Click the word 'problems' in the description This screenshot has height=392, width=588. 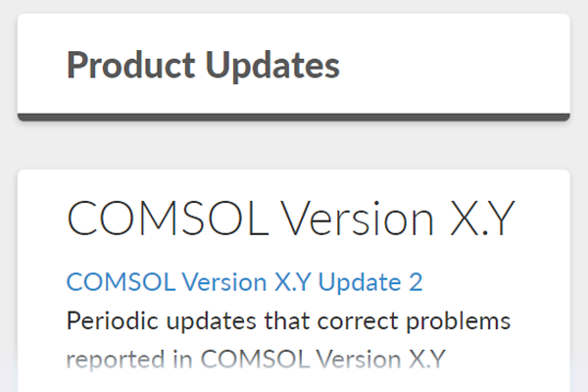pyautogui.click(x=464, y=321)
